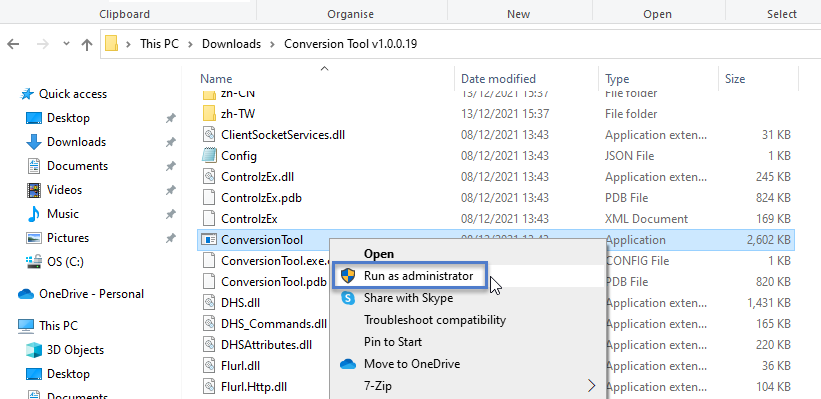Screen dimensions: 821x399
Task: Click the Forward navigation arrow
Action: pos(43,44)
